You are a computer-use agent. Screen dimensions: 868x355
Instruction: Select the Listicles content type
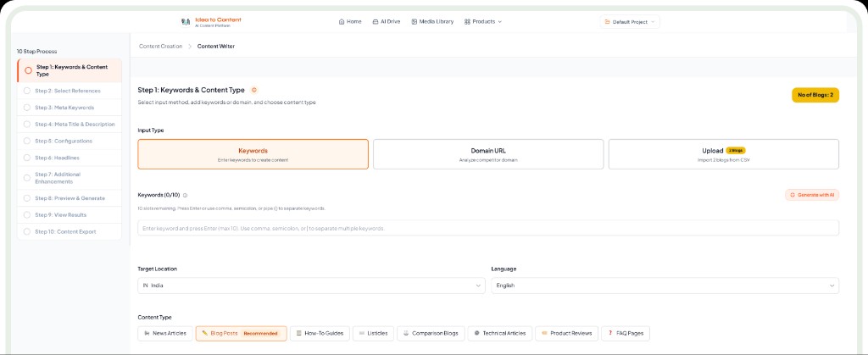(373, 334)
